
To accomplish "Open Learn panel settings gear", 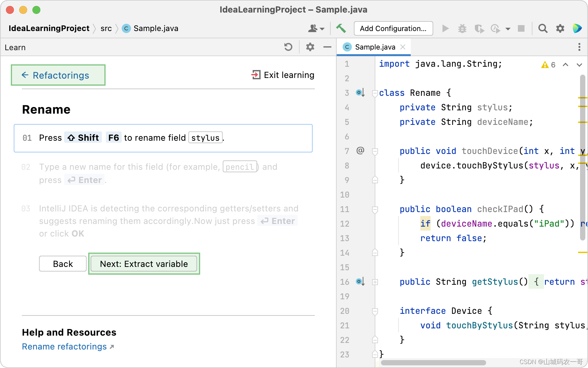I will pyautogui.click(x=310, y=47).
